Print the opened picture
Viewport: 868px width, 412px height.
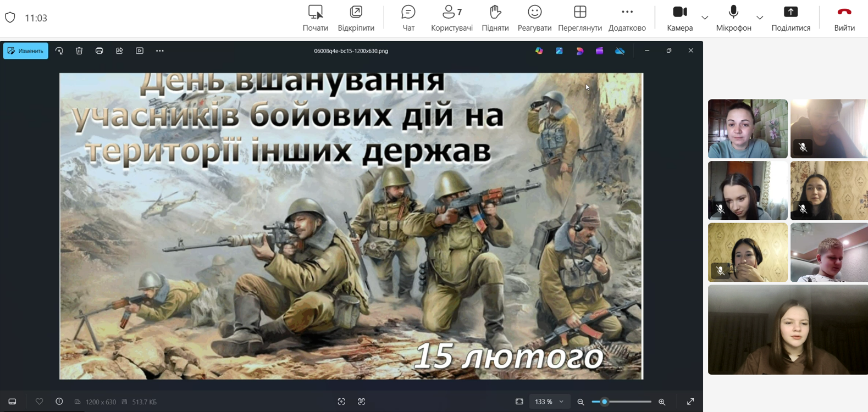[99, 51]
